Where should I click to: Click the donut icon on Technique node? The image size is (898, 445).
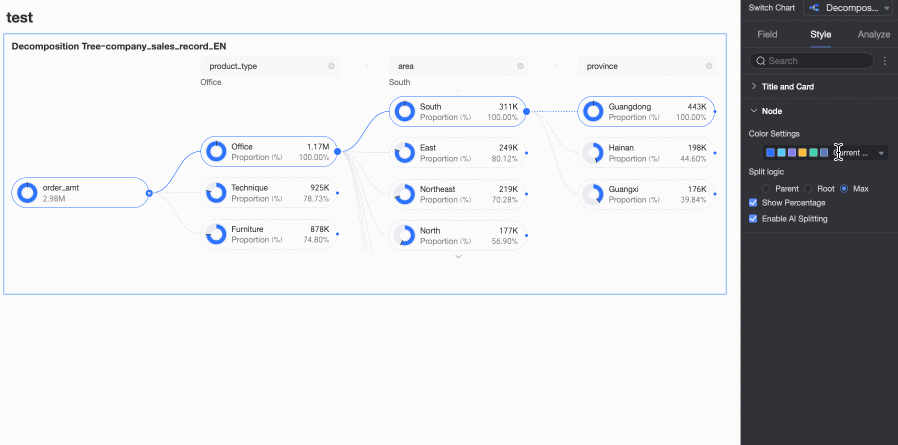pos(216,193)
